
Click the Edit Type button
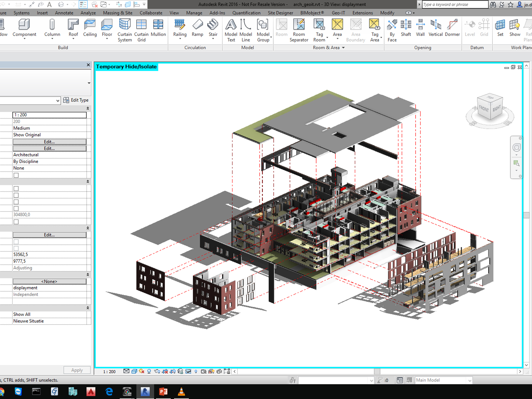[x=76, y=100]
